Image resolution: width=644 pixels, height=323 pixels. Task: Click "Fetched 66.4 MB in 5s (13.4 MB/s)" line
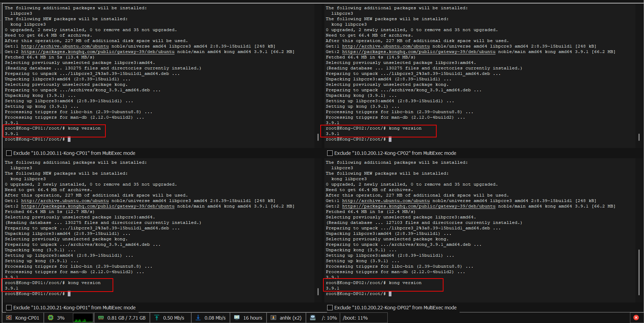[50, 57]
